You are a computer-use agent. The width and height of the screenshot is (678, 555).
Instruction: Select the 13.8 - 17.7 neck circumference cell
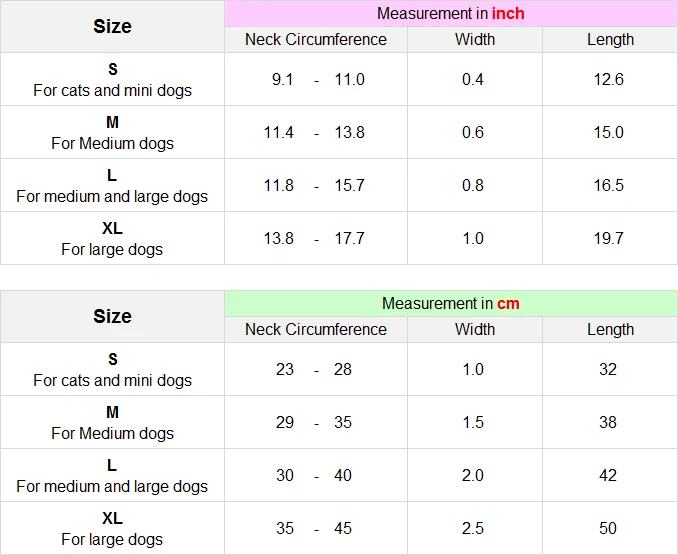coord(317,239)
